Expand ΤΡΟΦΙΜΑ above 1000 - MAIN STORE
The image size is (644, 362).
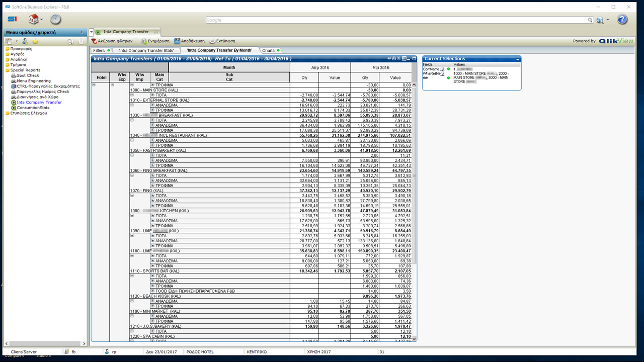[x=153, y=85]
